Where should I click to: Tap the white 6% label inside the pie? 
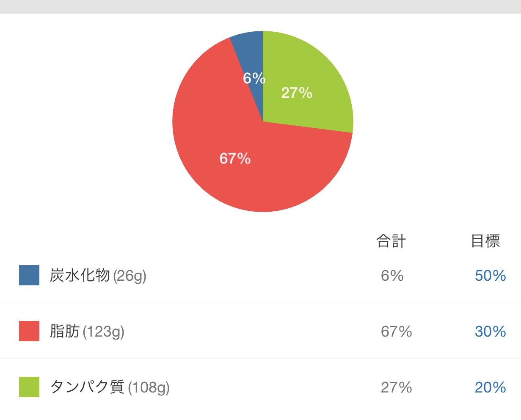(254, 78)
